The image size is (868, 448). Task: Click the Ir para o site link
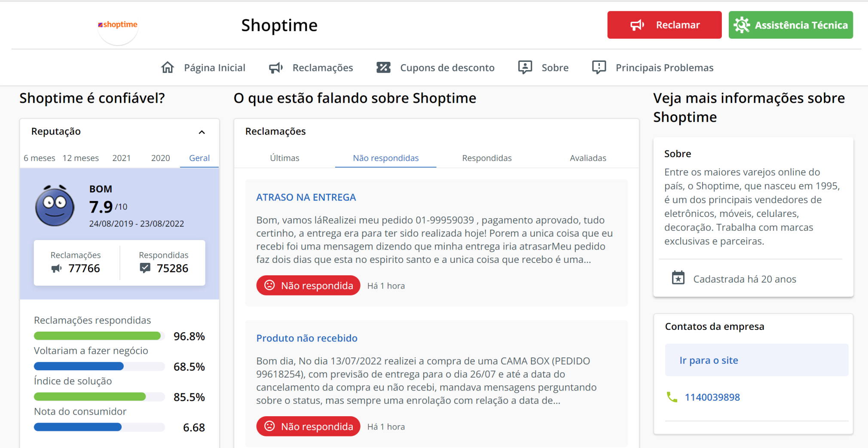pos(708,360)
